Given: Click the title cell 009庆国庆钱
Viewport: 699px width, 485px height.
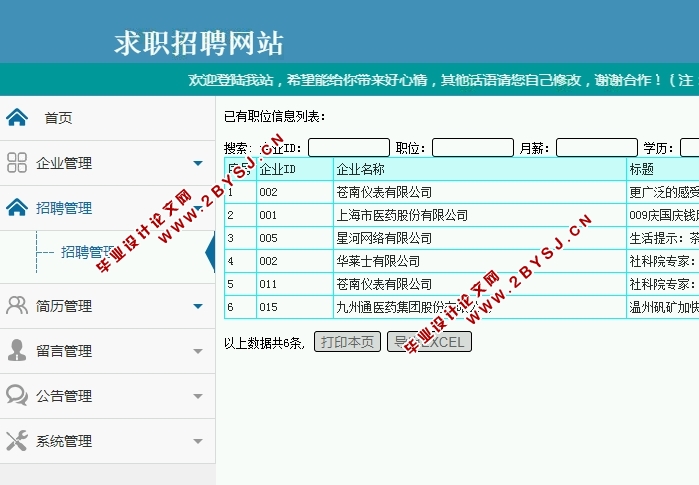Looking at the screenshot, I should pyautogui.click(x=663, y=215).
